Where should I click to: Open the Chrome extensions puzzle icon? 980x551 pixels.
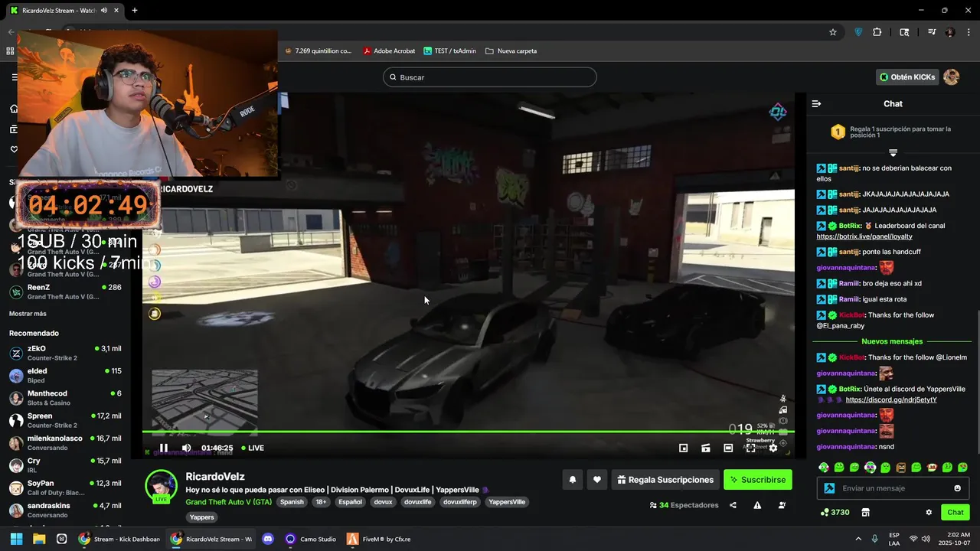click(877, 32)
